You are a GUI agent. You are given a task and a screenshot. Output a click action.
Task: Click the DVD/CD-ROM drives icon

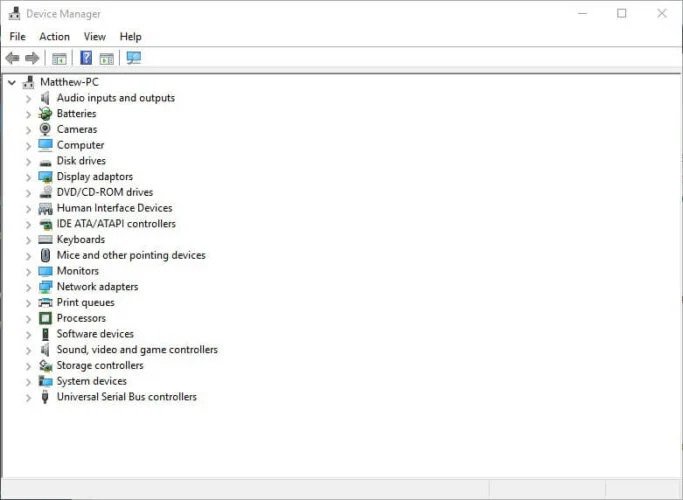[x=45, y=192]
